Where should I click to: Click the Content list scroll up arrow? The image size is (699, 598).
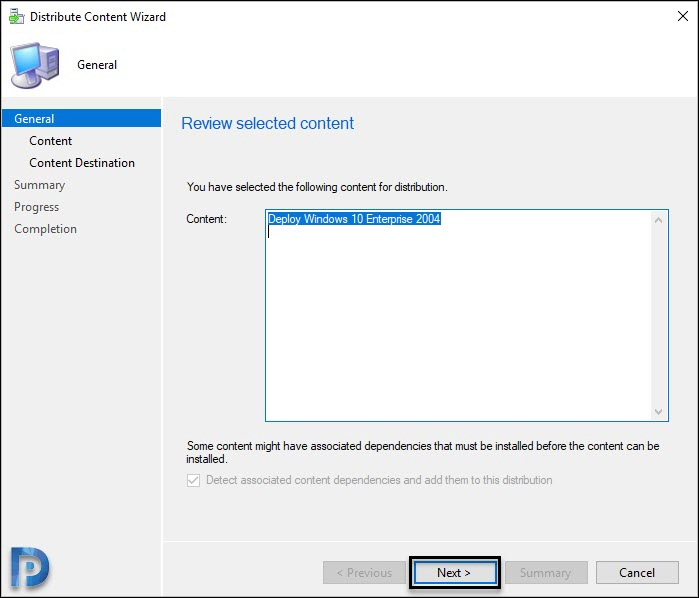pyautogui.click(x=658, y=220)
